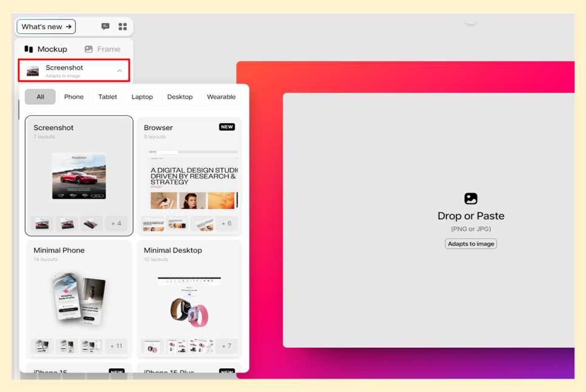Filter devices by Wearable
586x392 pixels.
tap(221, 97)
